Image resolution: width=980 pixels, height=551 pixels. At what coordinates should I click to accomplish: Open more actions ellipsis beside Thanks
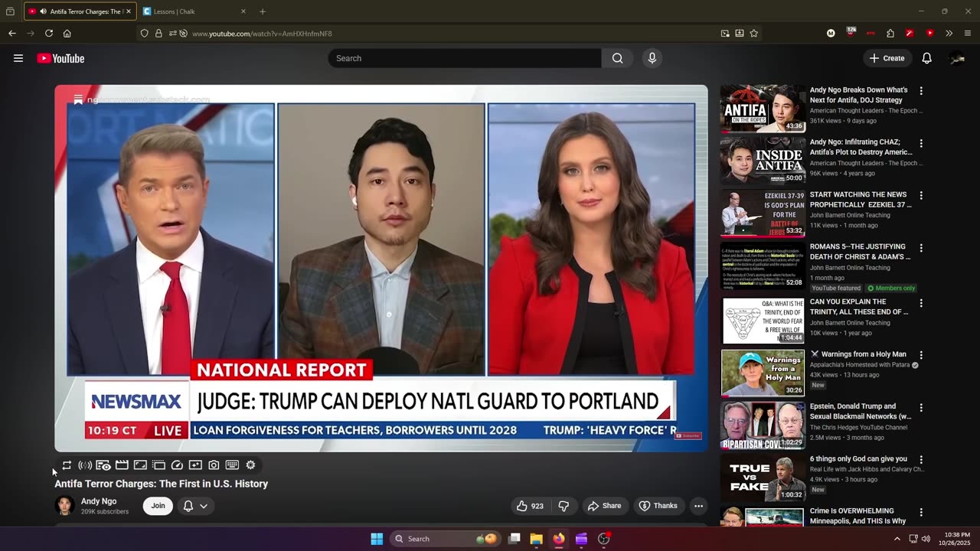[x=698, y=506]
